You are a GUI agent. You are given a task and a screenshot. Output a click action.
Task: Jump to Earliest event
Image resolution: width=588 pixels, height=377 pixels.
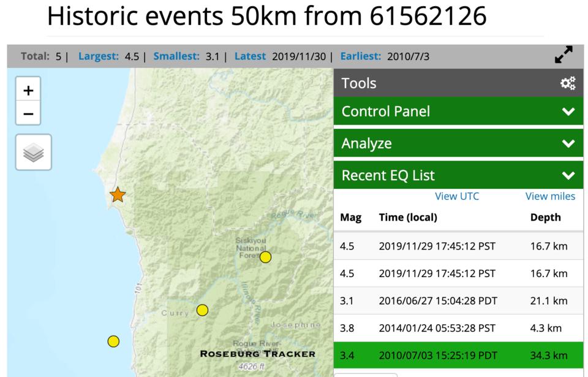click(361, 56)
